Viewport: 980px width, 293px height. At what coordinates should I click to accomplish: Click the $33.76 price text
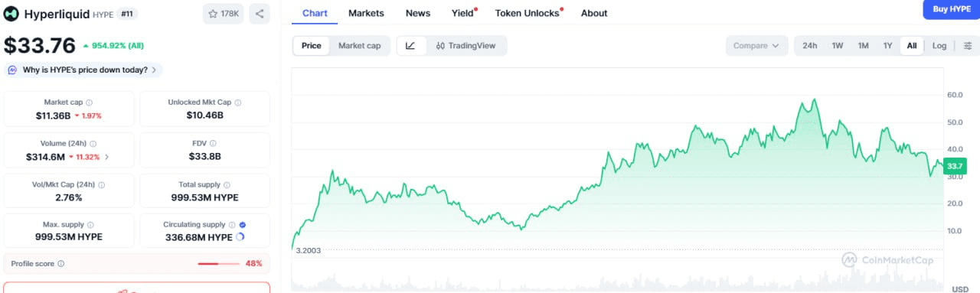[x=40, y=46]
